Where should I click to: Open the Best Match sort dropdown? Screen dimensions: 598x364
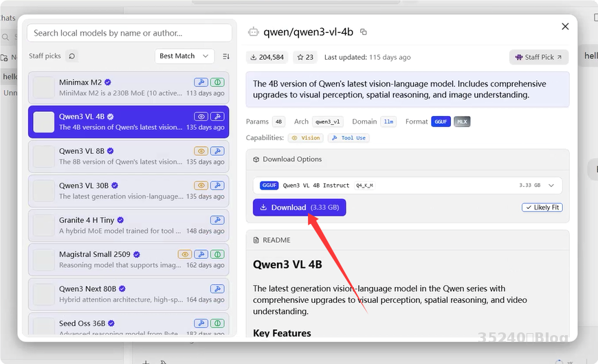pyautogui.click(x=184, y=56)
